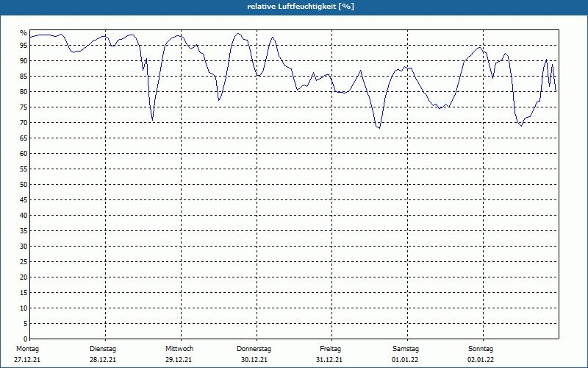Select the '29.12.21' date label

pyautogui.click(x=179, y=360)
